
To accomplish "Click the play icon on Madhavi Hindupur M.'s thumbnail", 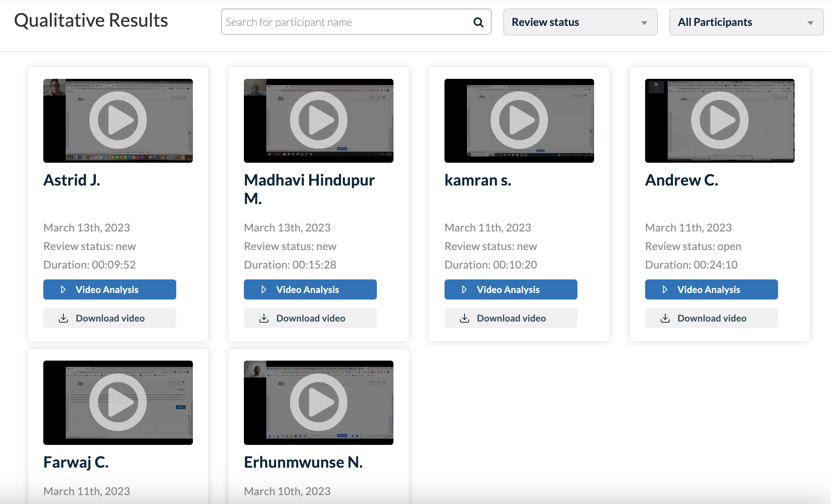I will point(318,120).
